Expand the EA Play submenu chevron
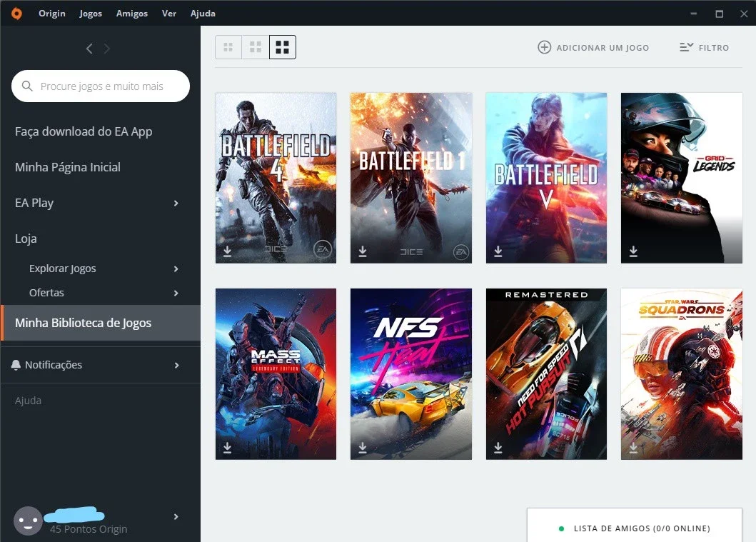The image size is (756, 542). [176, 204]
